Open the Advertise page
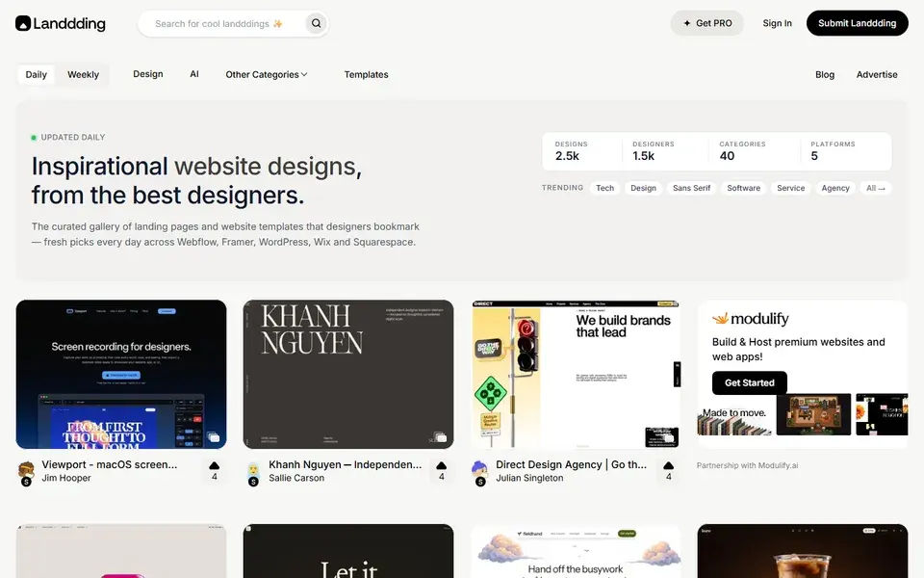The height and width of the screenshot is (578, 924). [877, 75]
